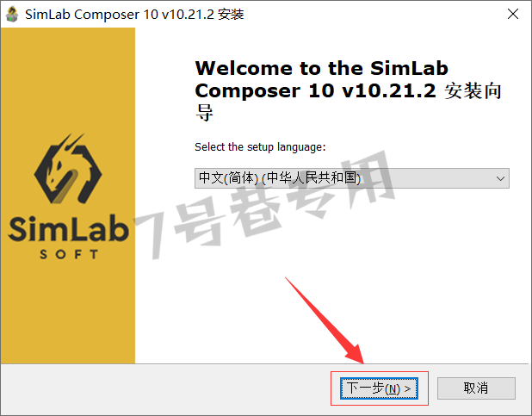
Task: Click the SOFT text beneath the SimLab wordmark
Action: [x=69, y=254]
